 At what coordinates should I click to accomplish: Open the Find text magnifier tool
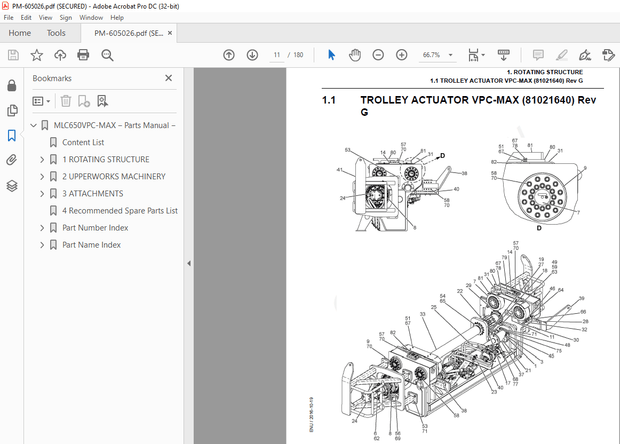tap(107, 55)
